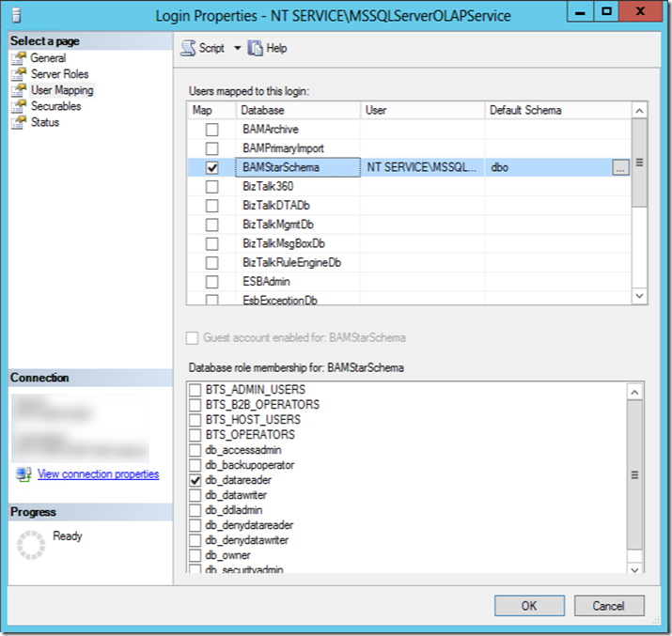Enable the db_denydatareader role checkbox

click(195, 525)
